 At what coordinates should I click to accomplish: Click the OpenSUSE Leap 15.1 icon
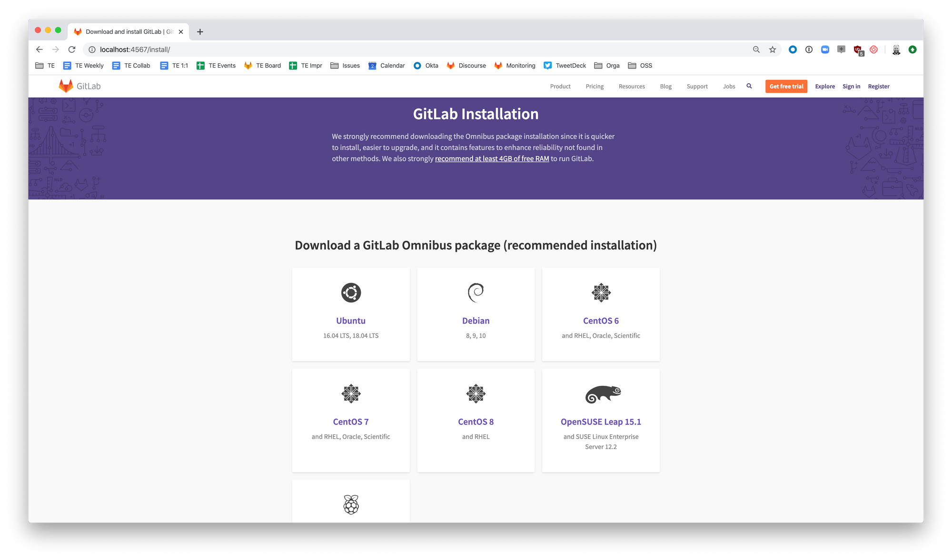point(601,393)
